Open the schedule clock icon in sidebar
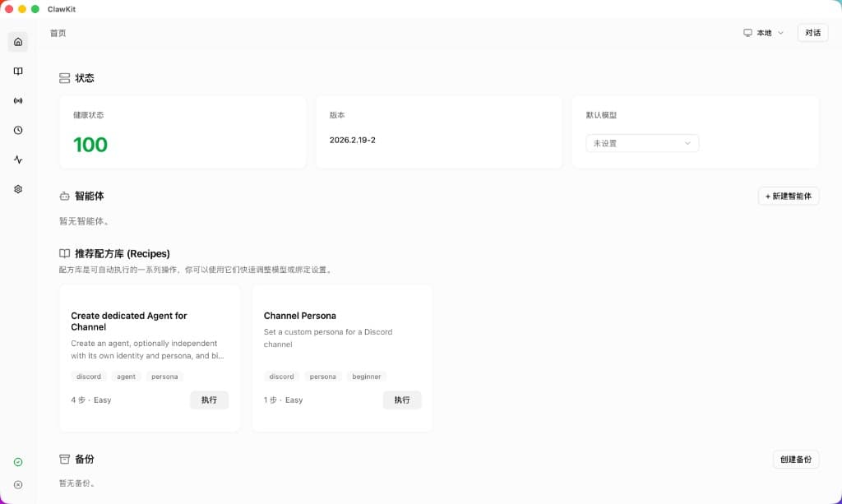 (17, 130)
